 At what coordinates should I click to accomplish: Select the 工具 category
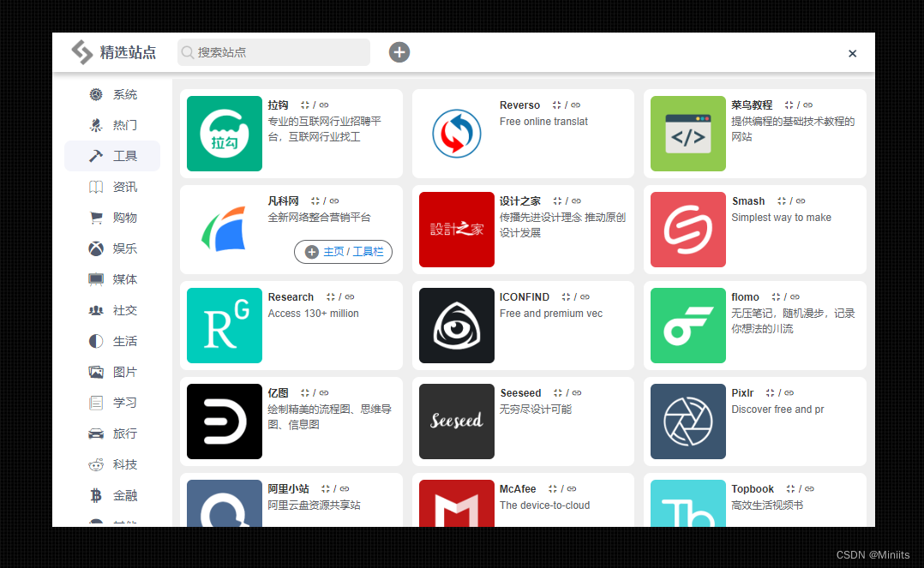[x=112, y=156]
